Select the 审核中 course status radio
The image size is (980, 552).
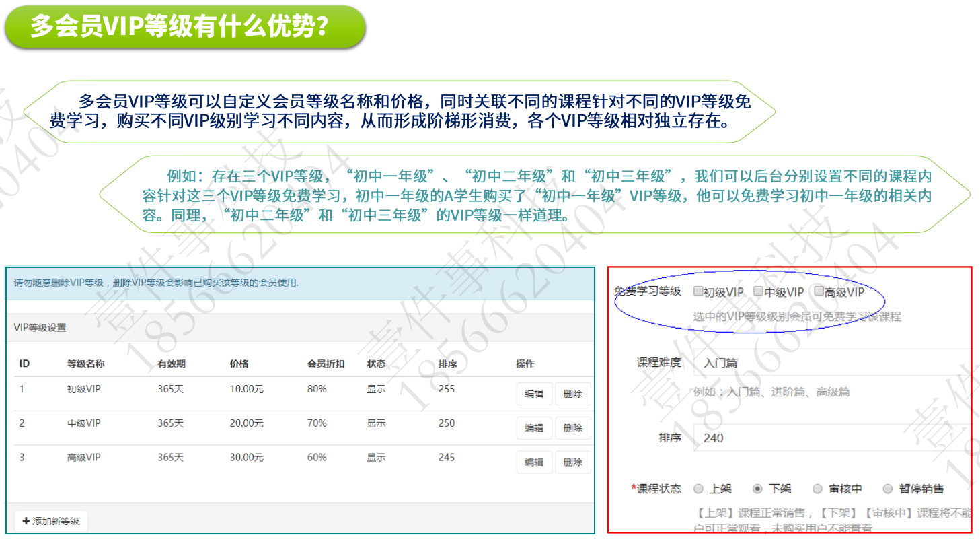point(817,489)
